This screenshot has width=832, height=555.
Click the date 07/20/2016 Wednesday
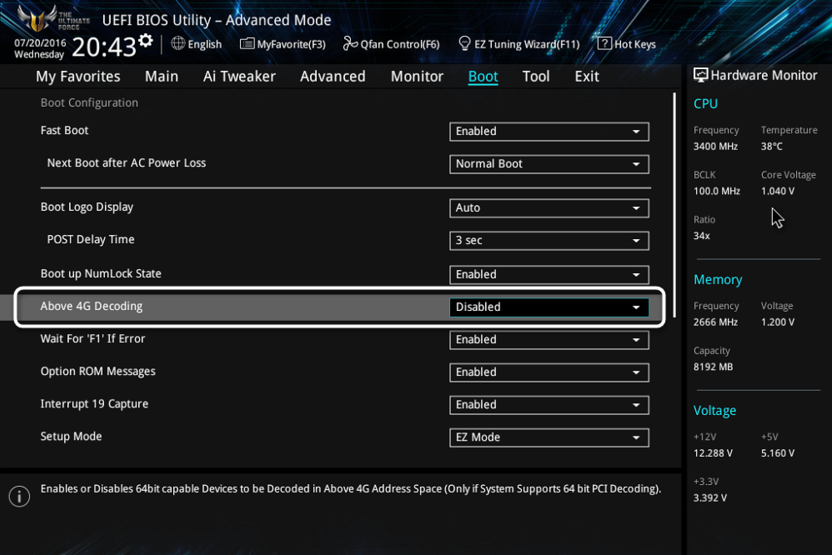[x=40, y=48]
